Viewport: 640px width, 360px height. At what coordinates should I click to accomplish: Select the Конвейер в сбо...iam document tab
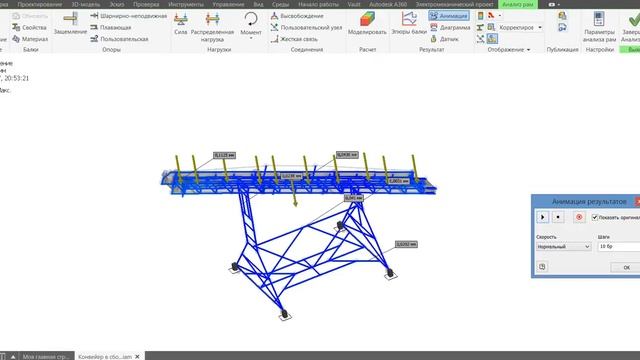pos(105,356)
